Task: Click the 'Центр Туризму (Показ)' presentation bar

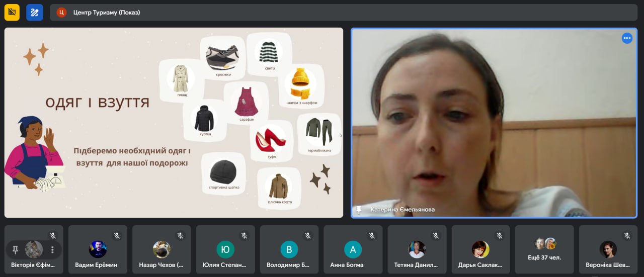Action: (342, 13)
